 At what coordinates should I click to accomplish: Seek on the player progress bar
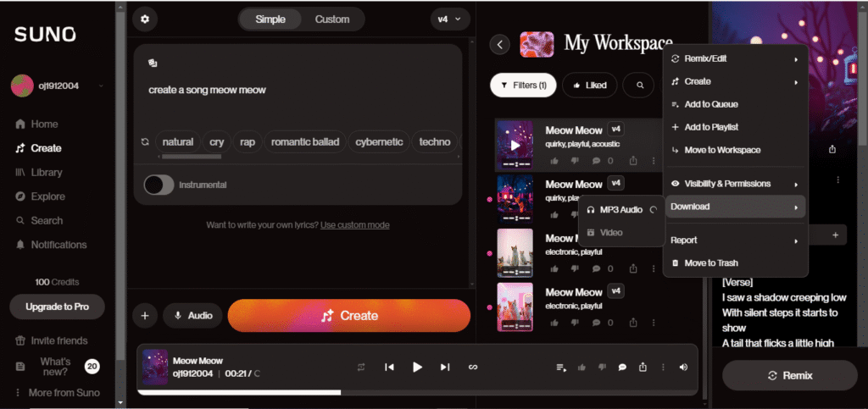coord(417,392)
